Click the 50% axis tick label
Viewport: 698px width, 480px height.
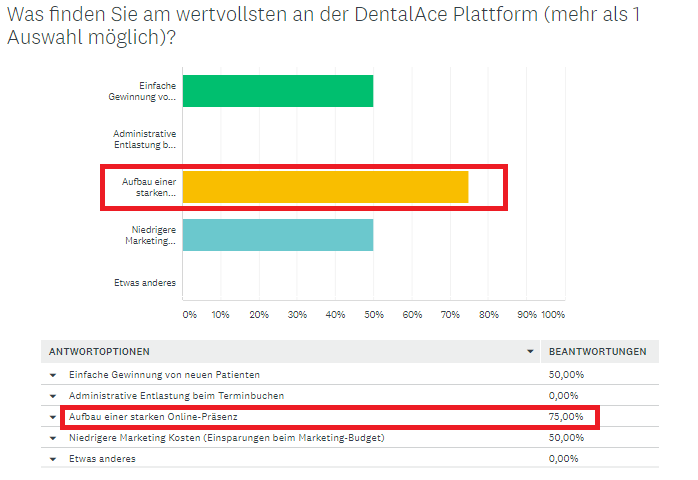[374, 315]
